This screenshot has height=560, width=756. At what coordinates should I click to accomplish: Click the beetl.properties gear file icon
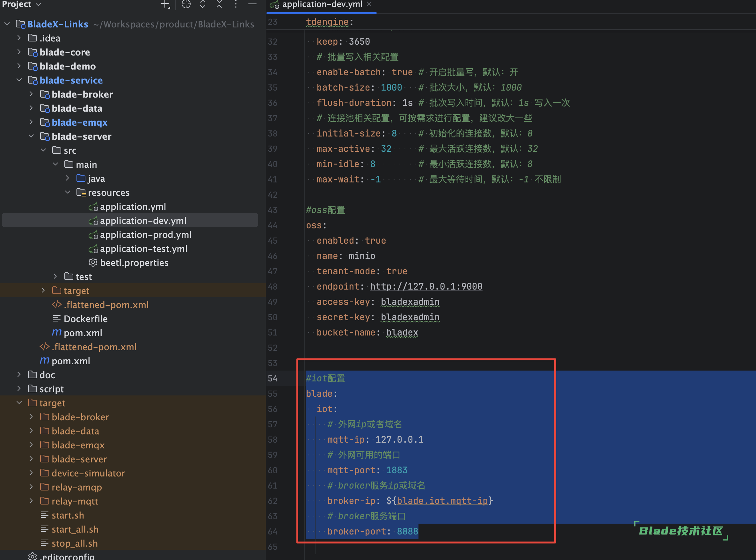point(93,262)
